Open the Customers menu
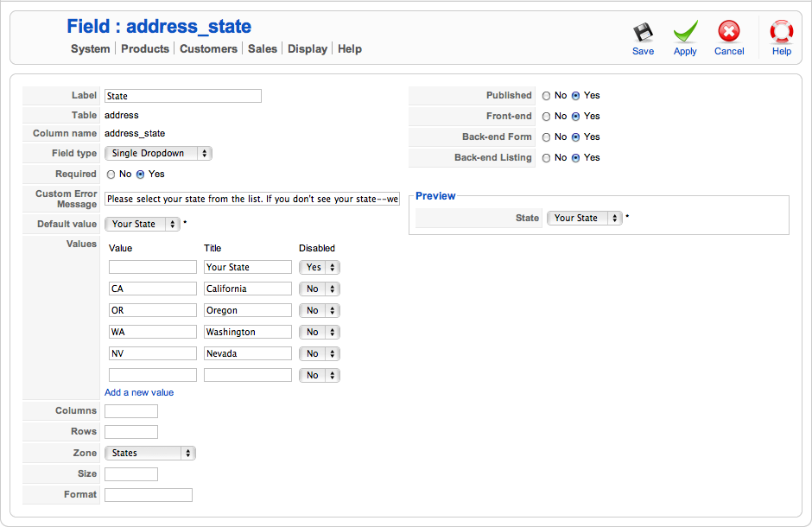The height and width of the screenshot is (527, 812). click(208, 49)
